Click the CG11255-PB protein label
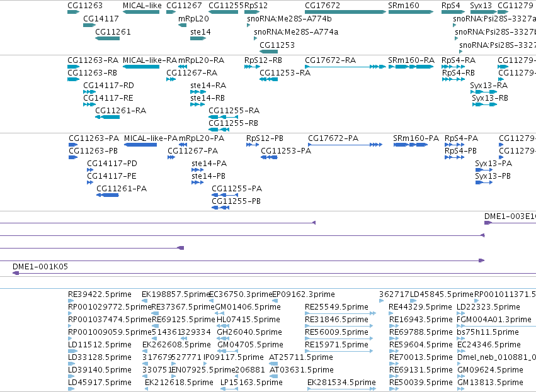This screenshot has height=392, width=536. [x=236, y=201]
